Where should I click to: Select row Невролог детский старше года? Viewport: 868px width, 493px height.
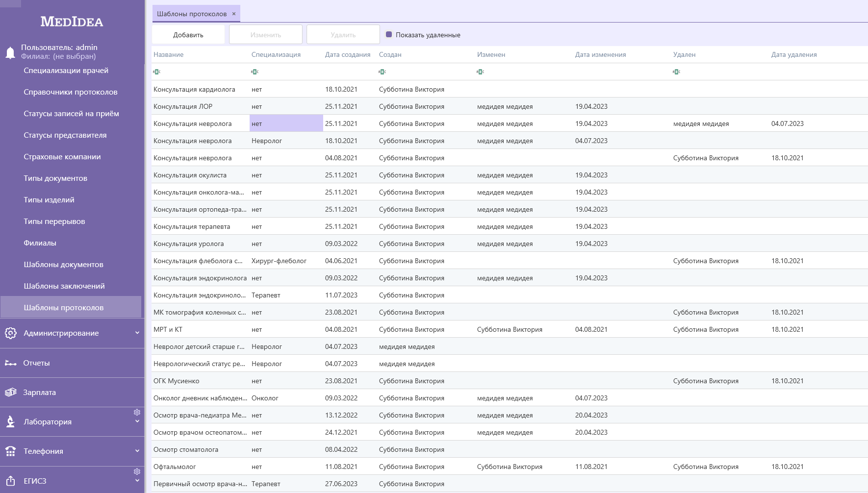point(510,346)
